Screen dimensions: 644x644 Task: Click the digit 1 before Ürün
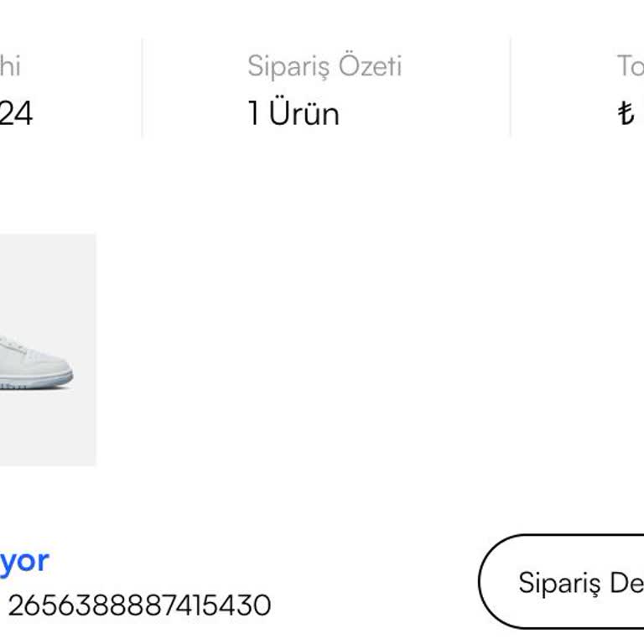(x=254, y=113)
